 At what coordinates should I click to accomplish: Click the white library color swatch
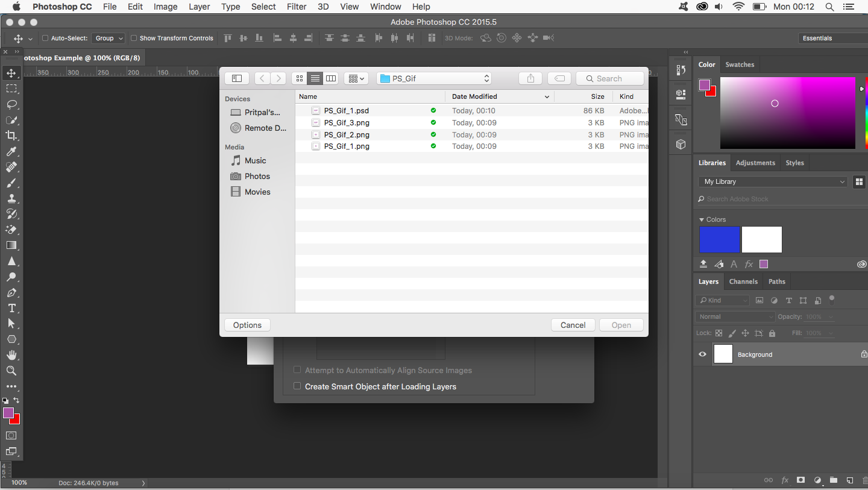coord(762,240)
